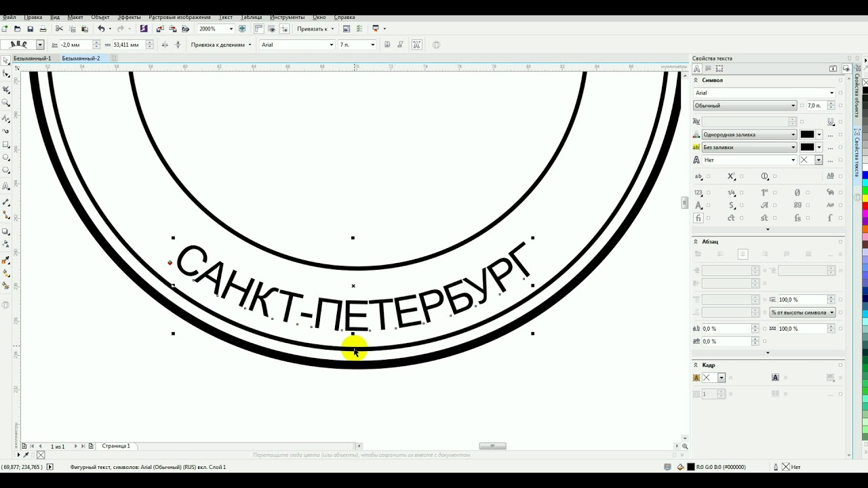Click the Export icon in toolbar
868x488 pixels.
[173, 29]
